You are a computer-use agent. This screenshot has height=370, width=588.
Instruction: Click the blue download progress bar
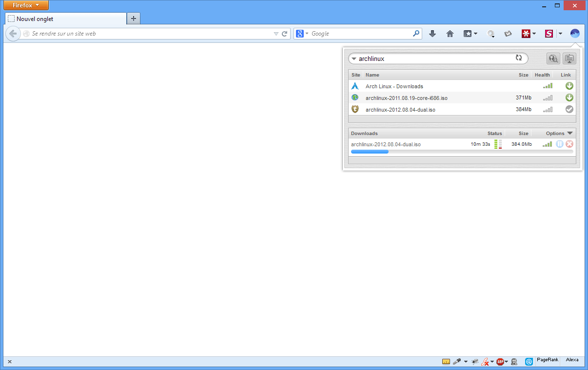coord(370,152)
